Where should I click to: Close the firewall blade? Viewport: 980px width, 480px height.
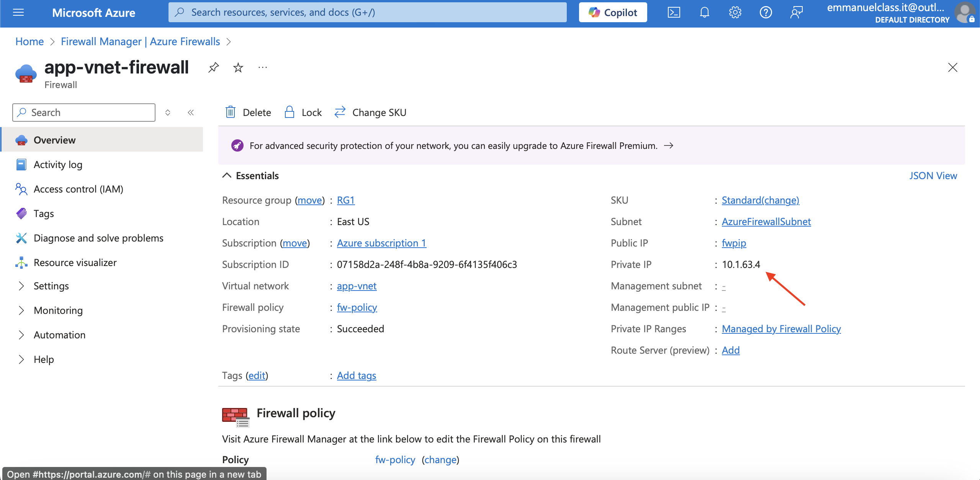click(x=952, y=68)
